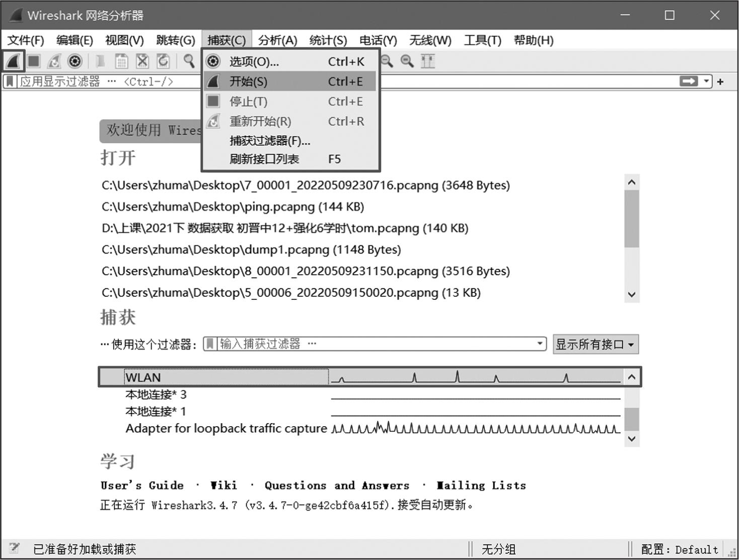Click 配置: Default in the status bar

(x=680, y=549)
